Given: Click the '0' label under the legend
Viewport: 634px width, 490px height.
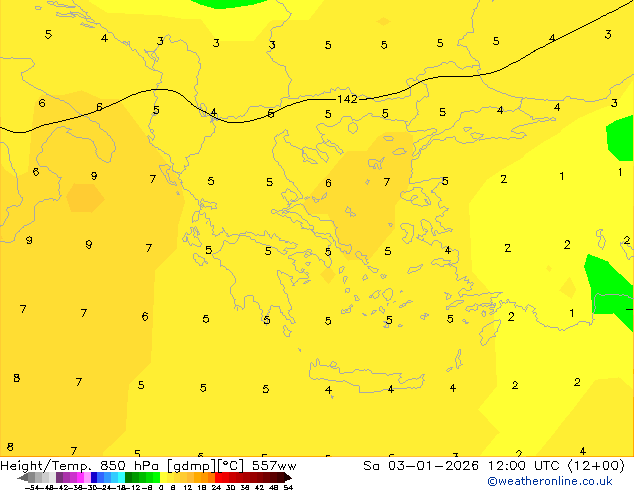Looking at the screenshot, I should (161, 487).
